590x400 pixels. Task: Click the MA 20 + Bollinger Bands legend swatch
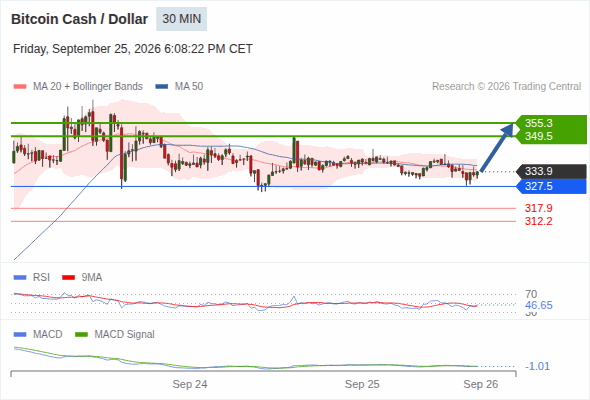tap(20, 87)
